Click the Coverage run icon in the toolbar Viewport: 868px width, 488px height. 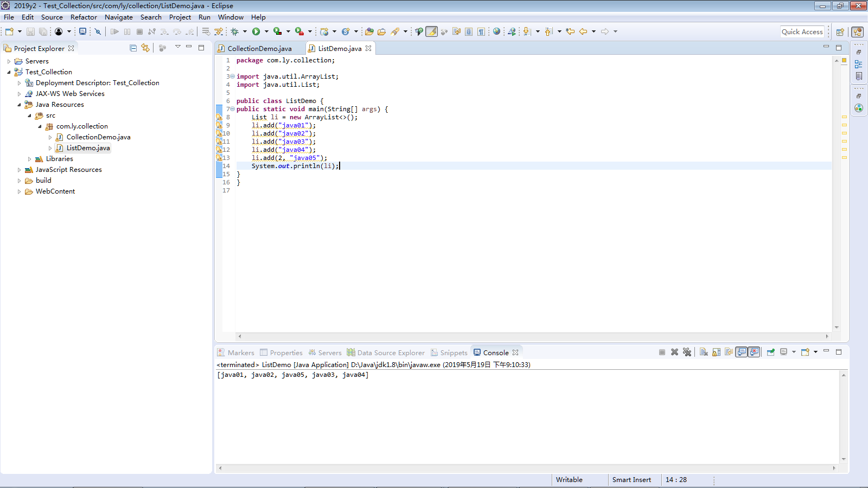point(277,31)
